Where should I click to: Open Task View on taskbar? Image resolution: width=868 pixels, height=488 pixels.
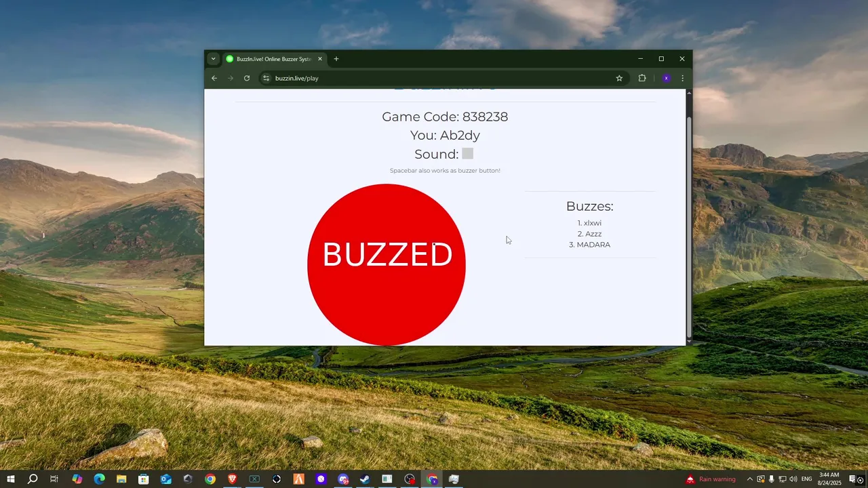click(54, 479)
